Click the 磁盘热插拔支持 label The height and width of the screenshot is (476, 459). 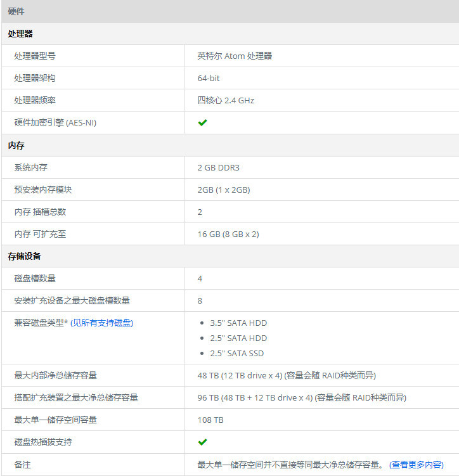click(x=43, y=442)
